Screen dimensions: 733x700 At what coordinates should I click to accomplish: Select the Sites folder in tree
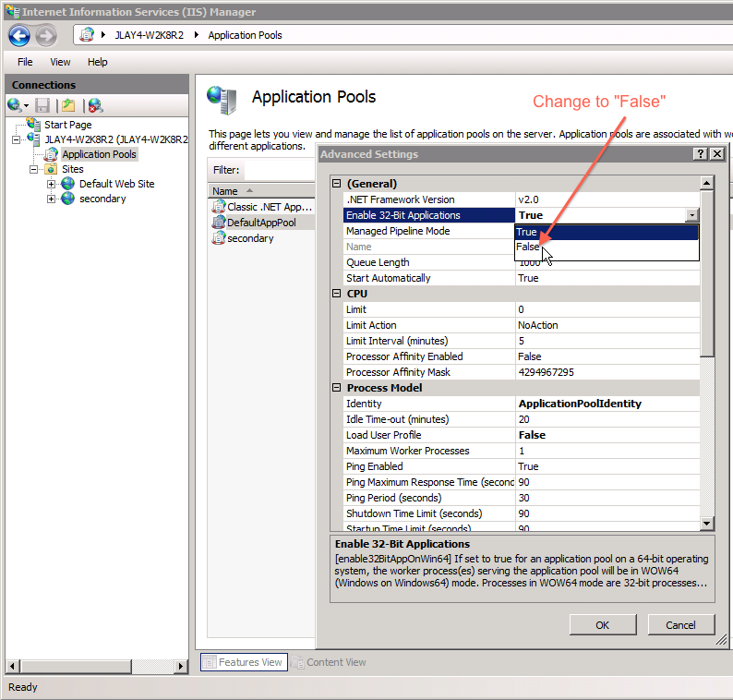pos(72,169)
